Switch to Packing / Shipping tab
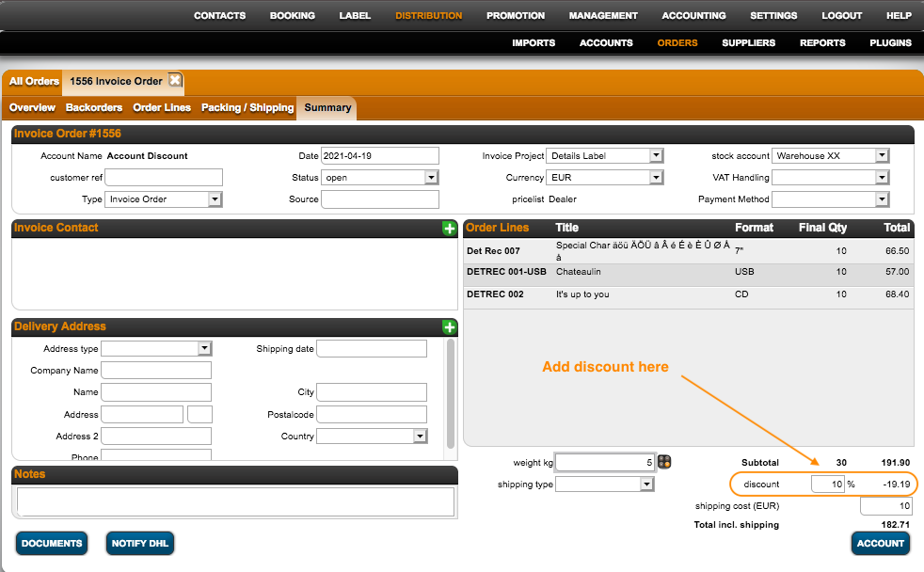The width and height of the screenshot is (924, 572). pyautogui.click(x=247, y=107)
